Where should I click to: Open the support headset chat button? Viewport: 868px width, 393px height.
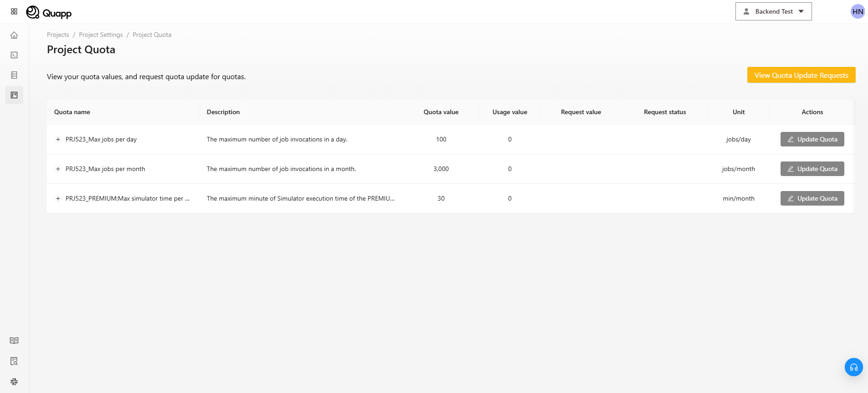click(853, 367)
